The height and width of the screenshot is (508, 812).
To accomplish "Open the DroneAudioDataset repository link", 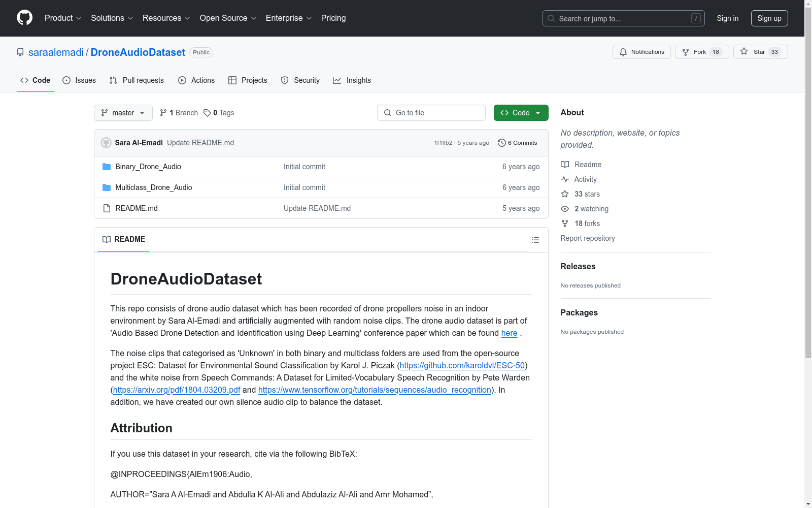I will click(138, 52).
